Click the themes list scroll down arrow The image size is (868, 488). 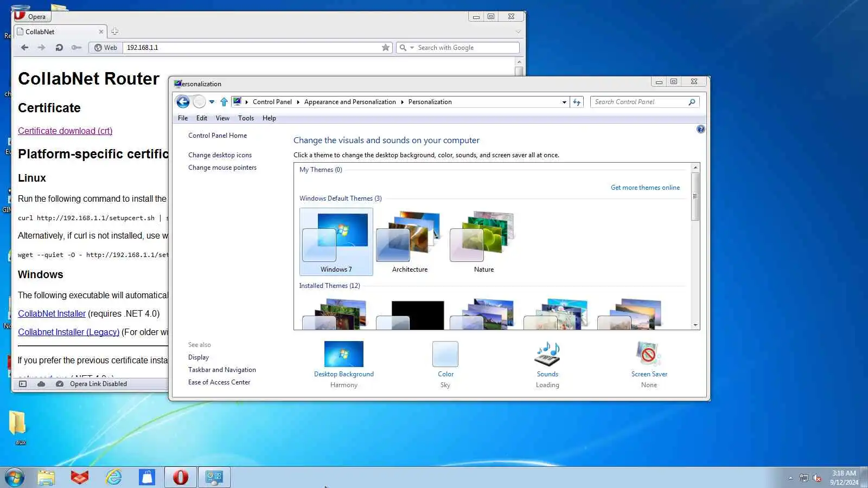[x=695, y=325]
